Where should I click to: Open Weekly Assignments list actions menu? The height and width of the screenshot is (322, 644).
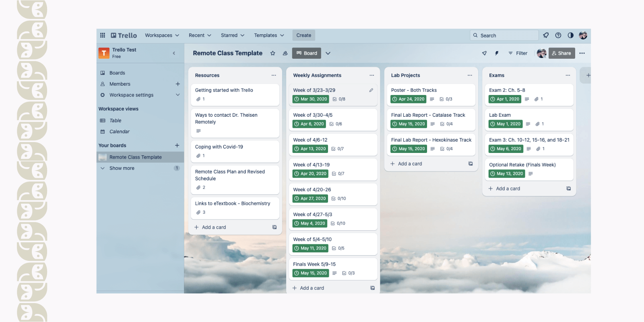(372, 75)
